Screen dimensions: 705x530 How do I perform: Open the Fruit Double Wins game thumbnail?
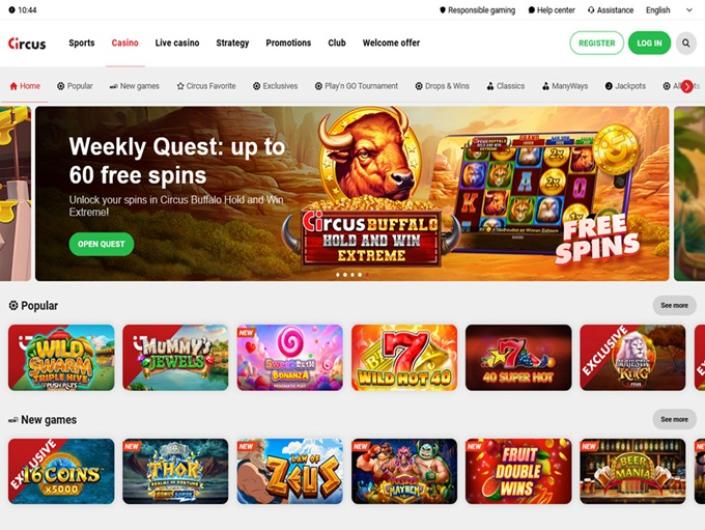tap(518, 471)
